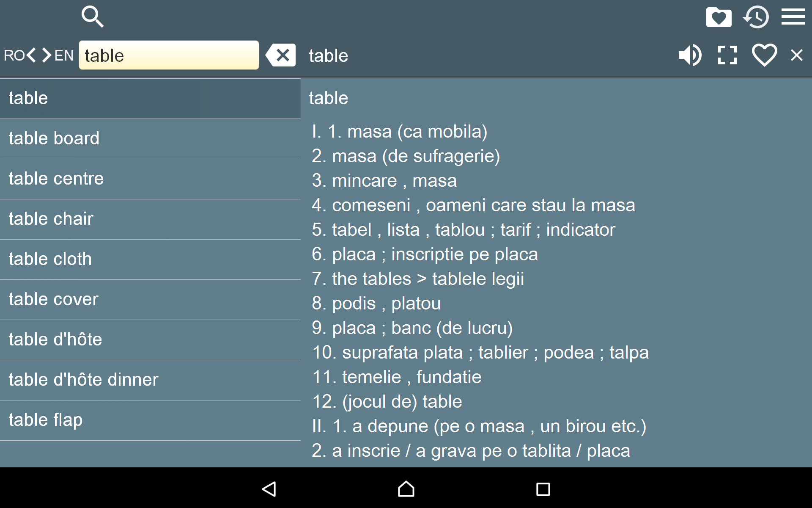Viewport: 812px width, 508px height.
Task: Expand the left language chevron
Action: tap(32, 55)
